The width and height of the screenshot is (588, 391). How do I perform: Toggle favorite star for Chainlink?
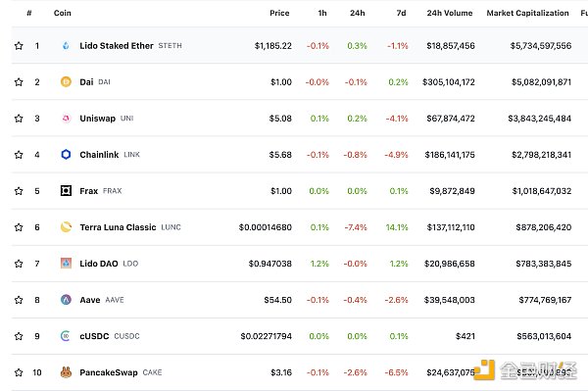click(x=19, y=155)
